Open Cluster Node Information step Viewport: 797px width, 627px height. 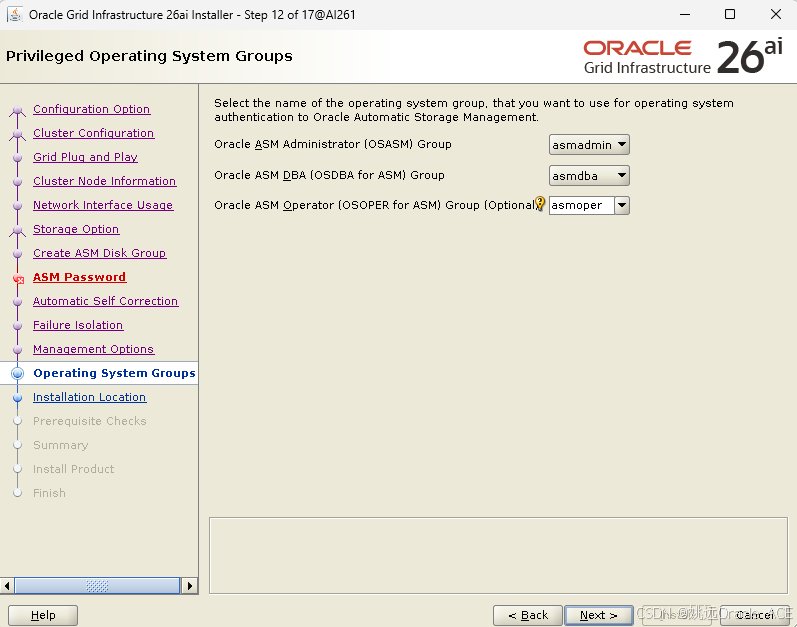click(105, 181)
